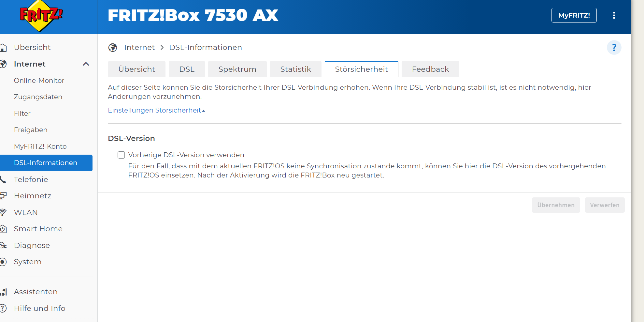The image size is (644, 322).
Task: Open Filter in sidebar
Action: [22, 114]
